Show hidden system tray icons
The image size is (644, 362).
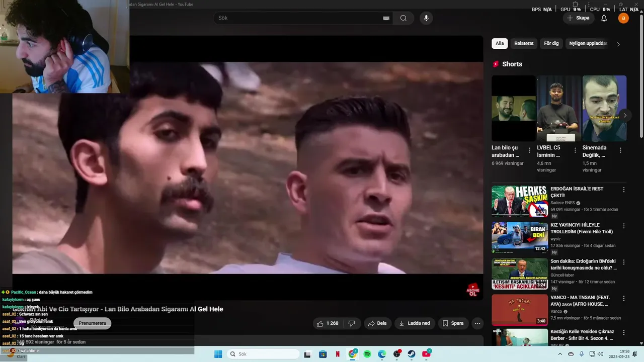click(561, 354)
